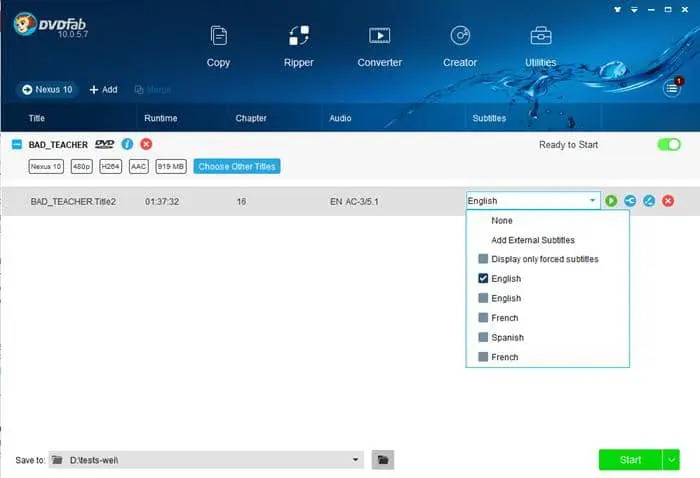This screenshot has width=700, height=478.
Task: Click the chapter count 16
Action: (x=241, y=202)
